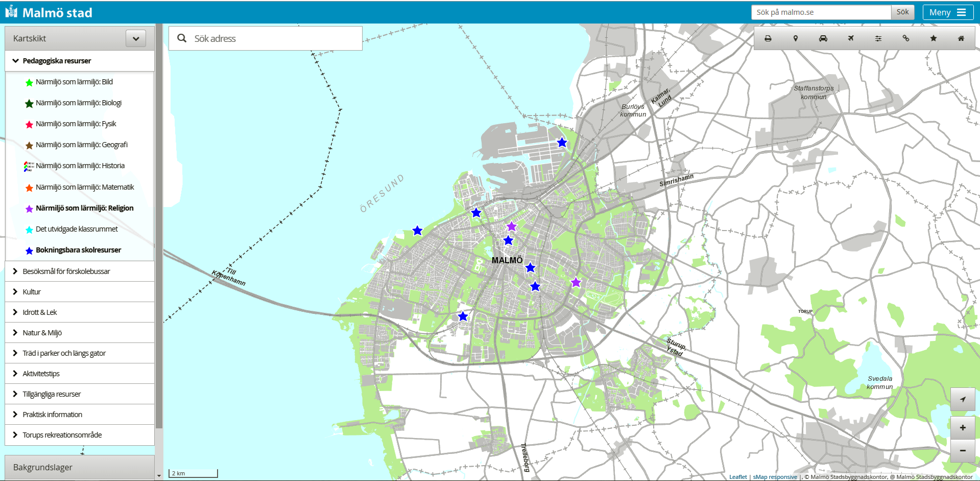Click the star favorites toolbar icon

pos(933,38)
